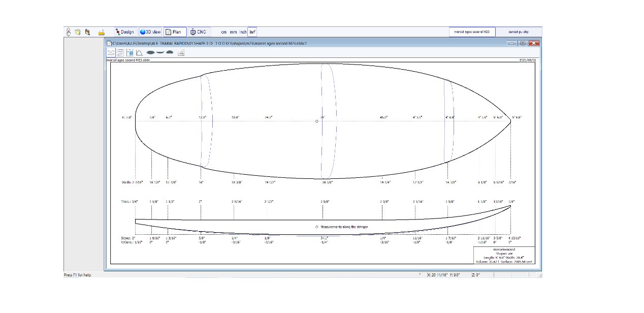Click the 2021/08/01 date label
Image resolution: width=644 pixels, height=313 pixels.
[x=528, y=59]
